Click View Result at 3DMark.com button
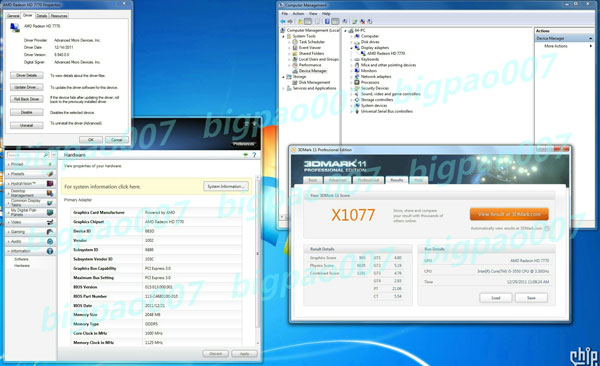Viewport: 600px width, 366px height. [x=509, y=214]
